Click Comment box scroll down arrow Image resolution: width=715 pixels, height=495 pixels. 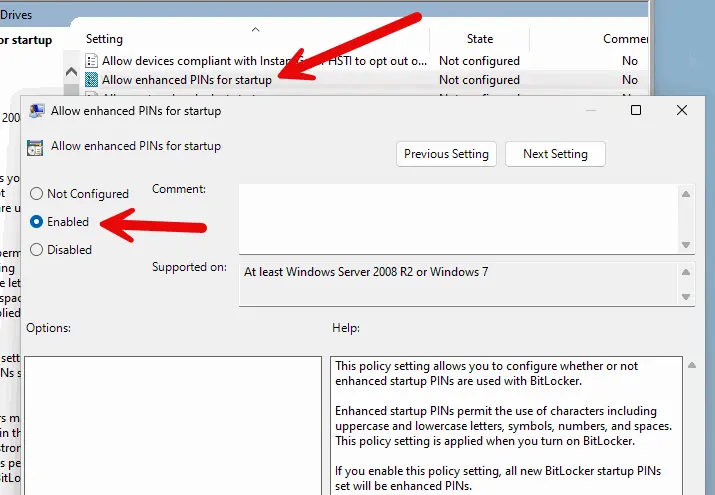tap(685, 245)
